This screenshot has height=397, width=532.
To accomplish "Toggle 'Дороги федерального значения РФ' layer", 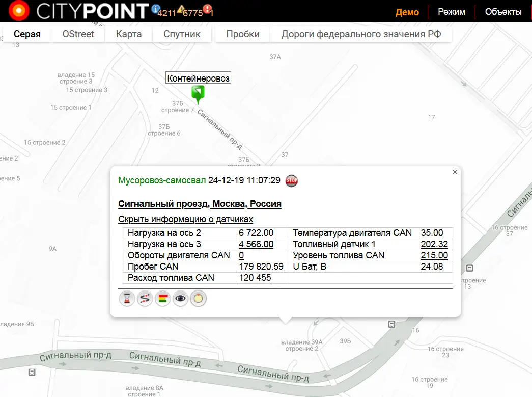I will coord(361,34).
